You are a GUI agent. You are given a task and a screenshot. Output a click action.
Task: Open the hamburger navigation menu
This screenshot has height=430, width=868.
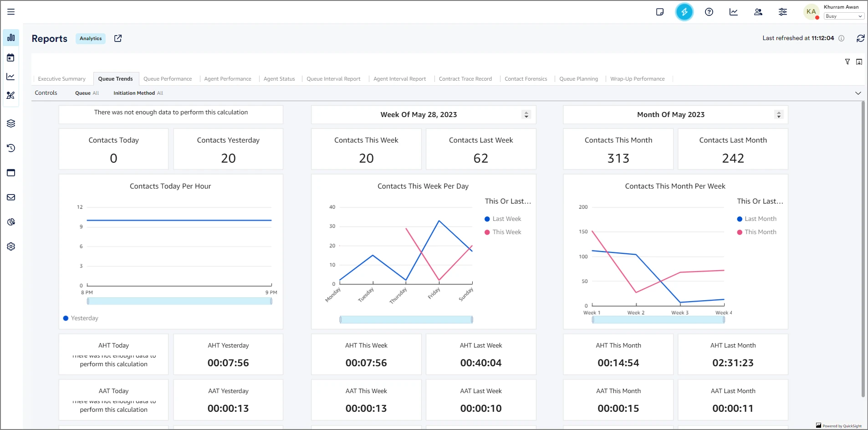pyautogui.click(x=11, y=12)
